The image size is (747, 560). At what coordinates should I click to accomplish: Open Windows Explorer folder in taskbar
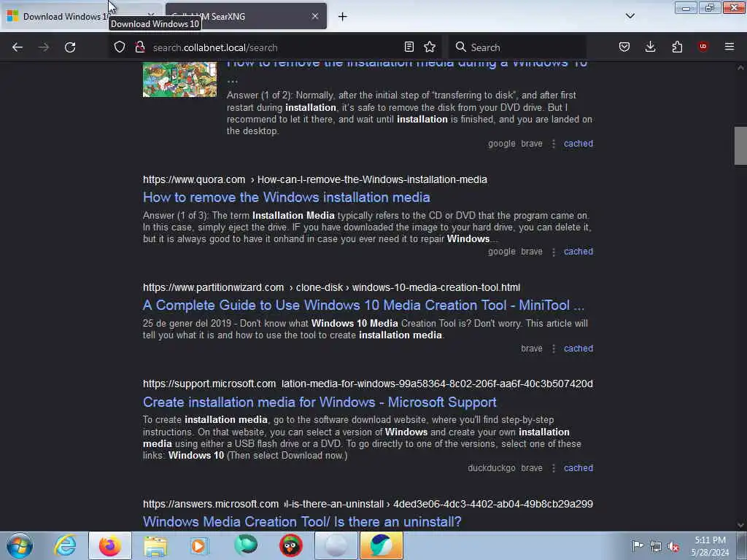(155, 545)
